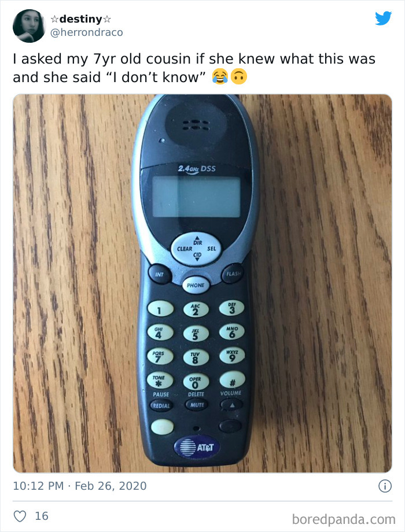
Task: Click the heart like icon
Action: (20, 516)
